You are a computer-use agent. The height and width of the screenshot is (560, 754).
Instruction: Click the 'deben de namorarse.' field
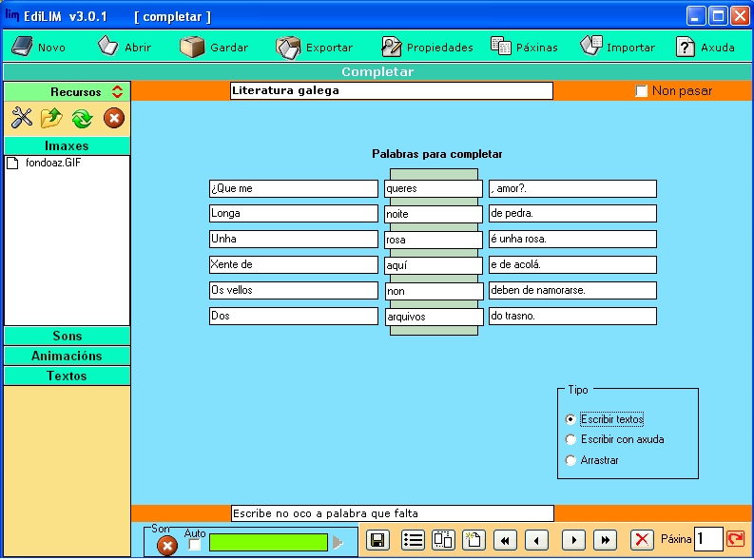(x=572, y=290)
